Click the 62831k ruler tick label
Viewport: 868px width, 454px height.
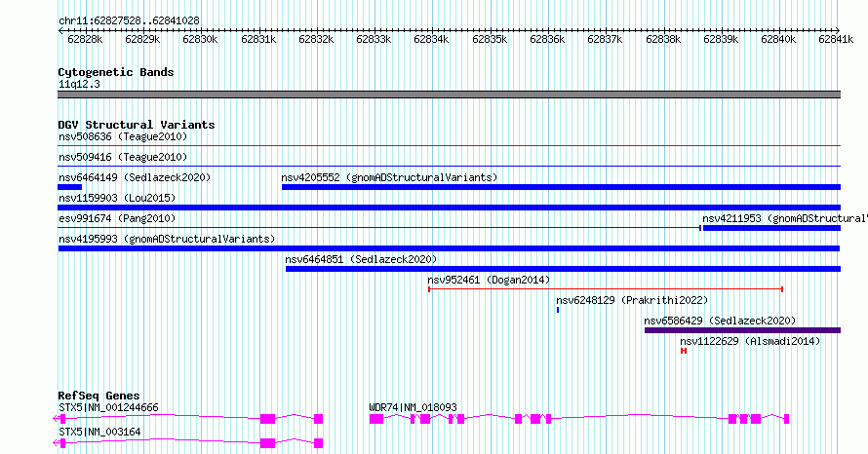[258, 39]
